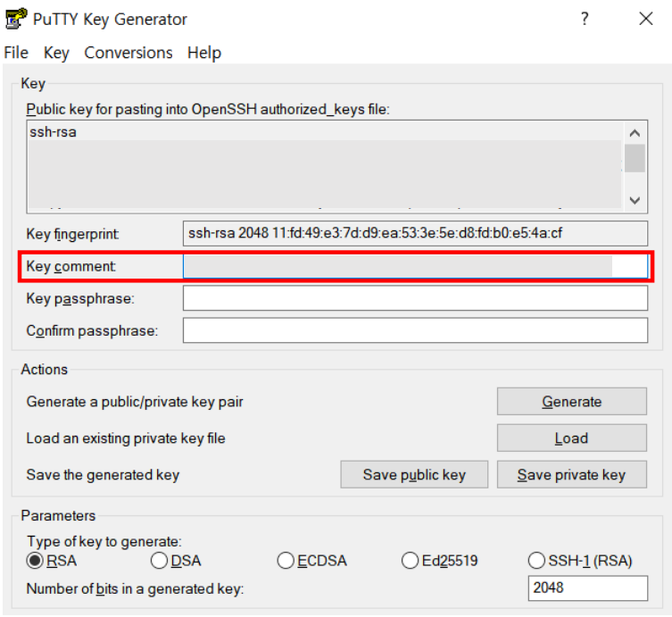
Task: Click the Confirm passphrase input field
Action: (415, 330)
